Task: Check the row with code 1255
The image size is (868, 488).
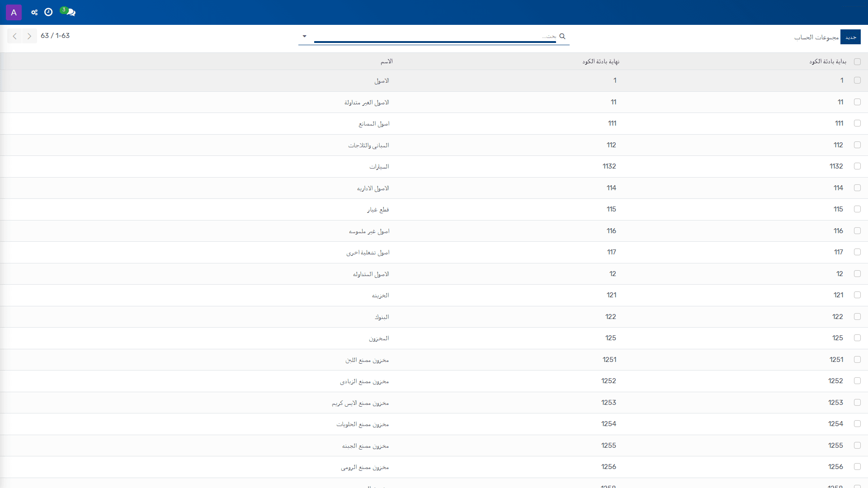Action: click(857, 446)
